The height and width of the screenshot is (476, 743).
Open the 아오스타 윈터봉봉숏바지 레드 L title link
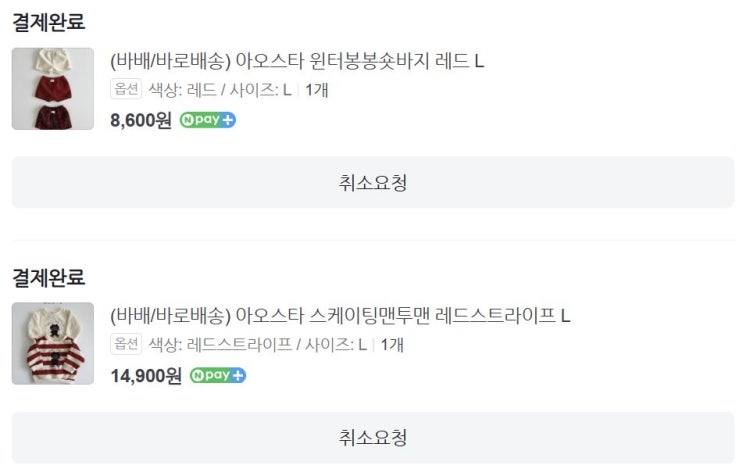[297, 60]
